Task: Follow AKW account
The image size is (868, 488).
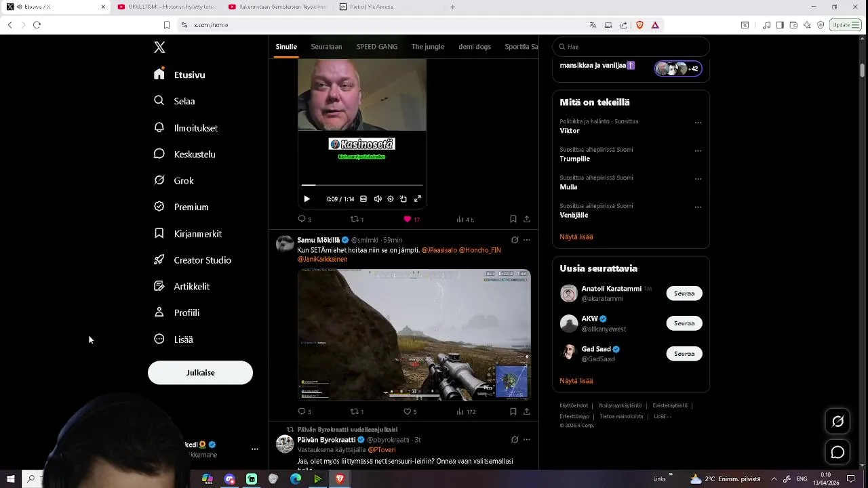Action: [x=684, y=323]
